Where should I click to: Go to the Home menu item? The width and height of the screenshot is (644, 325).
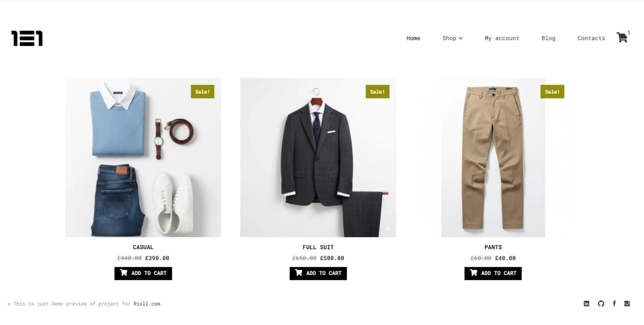point(413,38)
